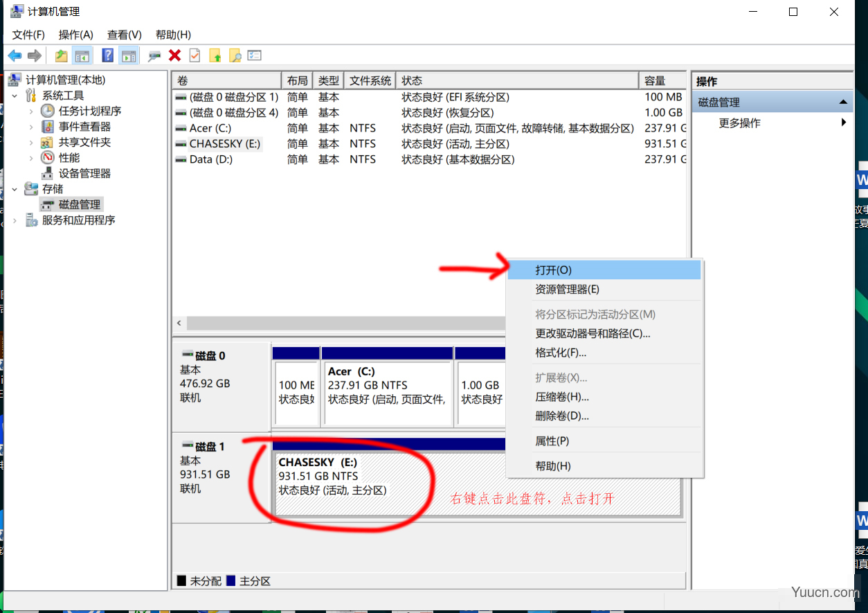Select 格式化(F)... in the context menu

point(604,353)
